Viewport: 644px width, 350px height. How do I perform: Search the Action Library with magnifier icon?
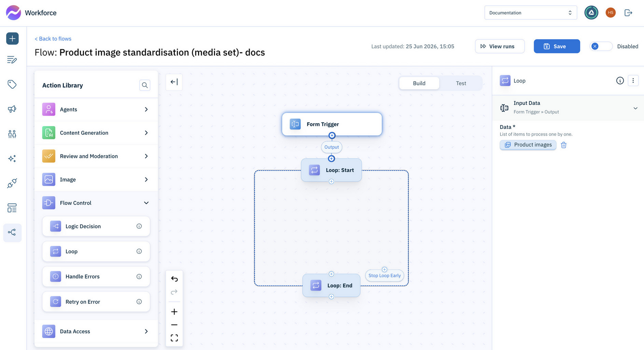[145, 85]
